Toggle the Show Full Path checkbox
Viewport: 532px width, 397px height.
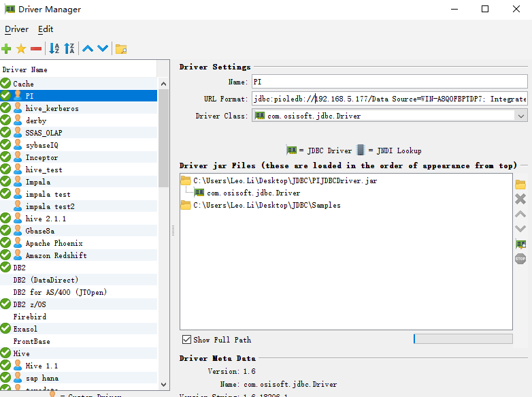[186, 340]
